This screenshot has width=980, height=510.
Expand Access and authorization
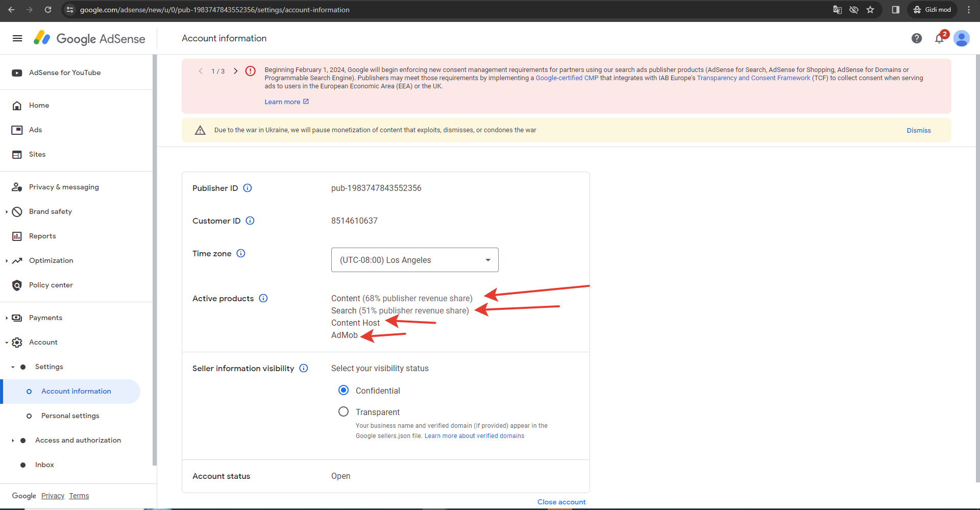[13, 441]
